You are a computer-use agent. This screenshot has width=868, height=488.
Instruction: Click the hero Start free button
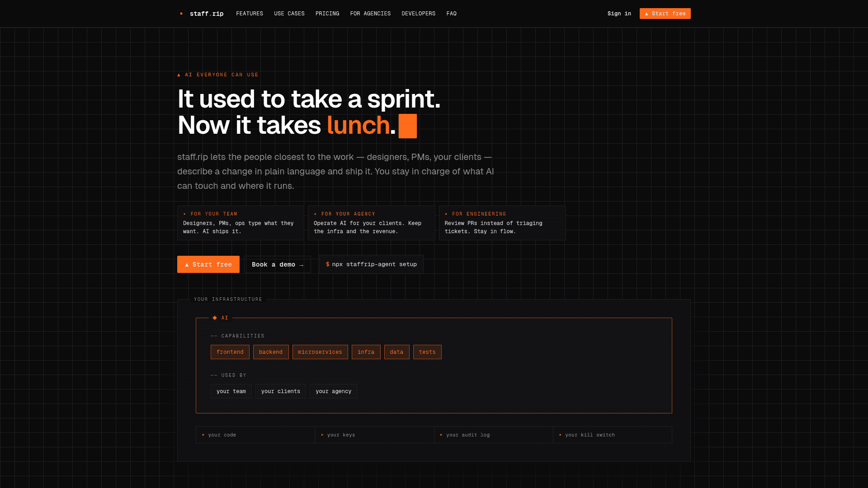click(208, 264)
